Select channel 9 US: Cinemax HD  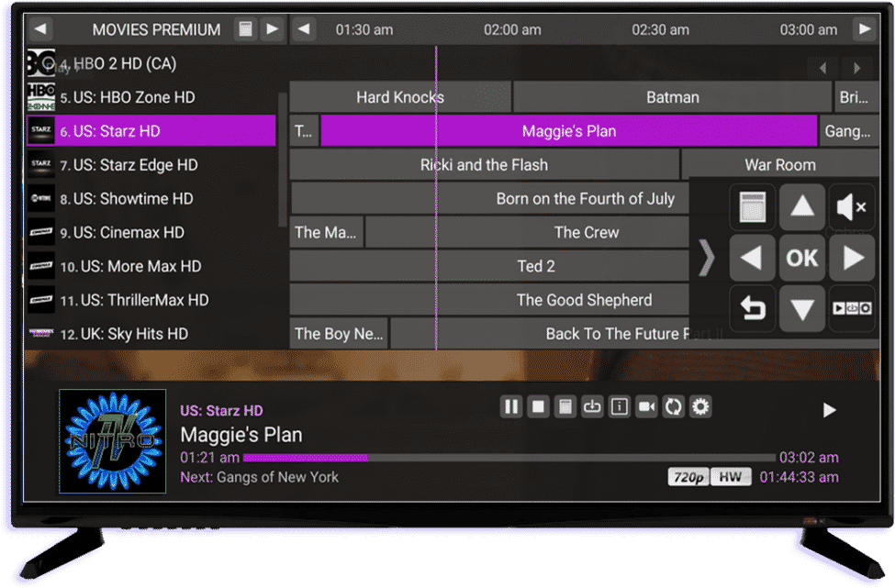click(151, 232)
